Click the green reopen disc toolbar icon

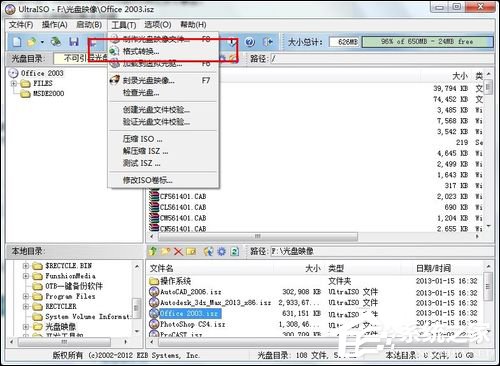coord(56,42)
